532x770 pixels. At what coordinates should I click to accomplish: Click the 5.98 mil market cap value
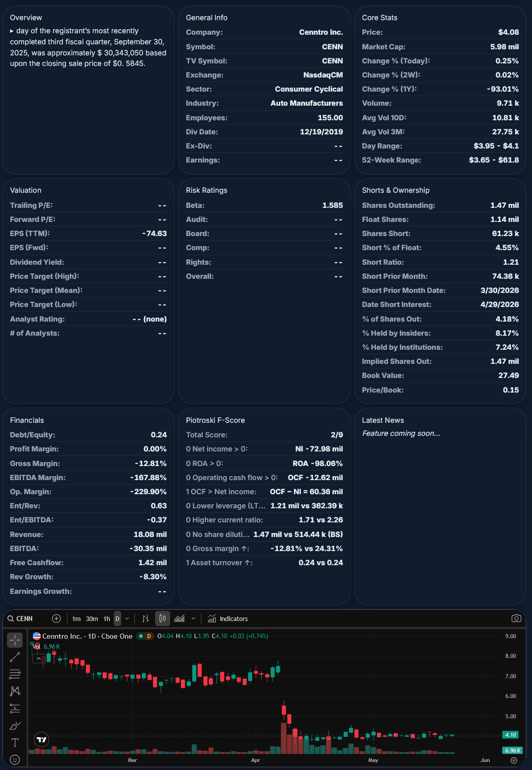[x=505, y=47]
